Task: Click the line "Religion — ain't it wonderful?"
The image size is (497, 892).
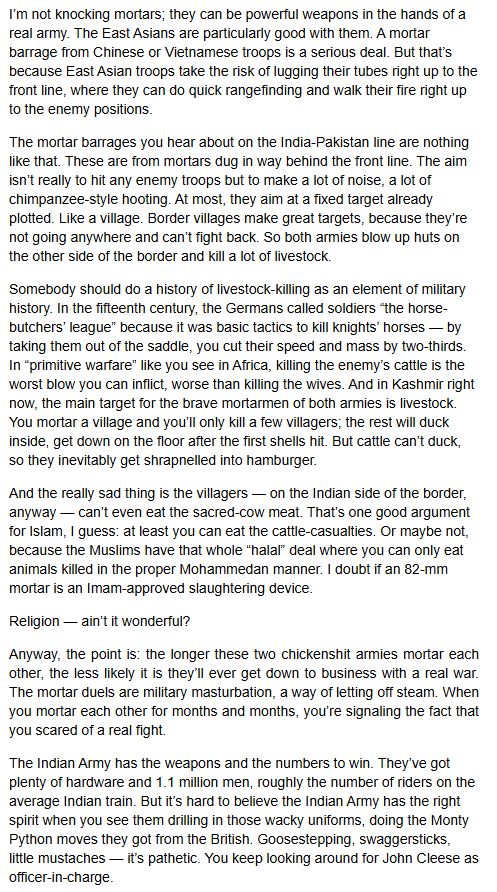Action: (100, 621)
